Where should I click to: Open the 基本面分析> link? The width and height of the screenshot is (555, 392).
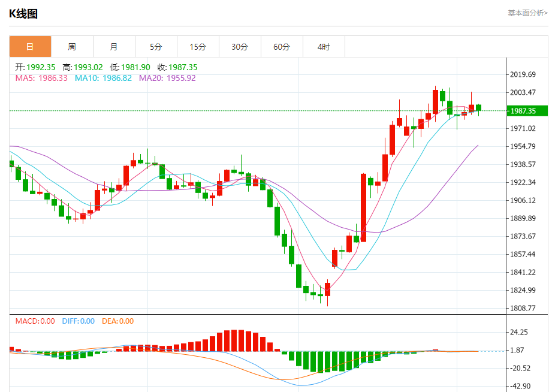[527, 13]
